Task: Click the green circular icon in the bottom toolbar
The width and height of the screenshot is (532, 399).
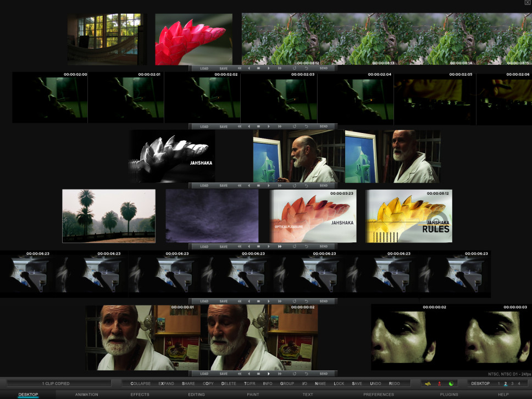Action: click(x=451, y=384)
